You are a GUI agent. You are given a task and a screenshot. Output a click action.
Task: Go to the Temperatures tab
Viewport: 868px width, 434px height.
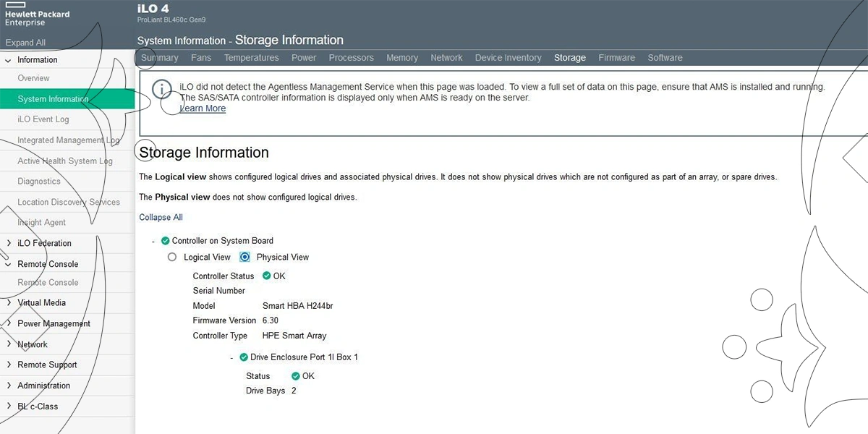coord(251,58)
